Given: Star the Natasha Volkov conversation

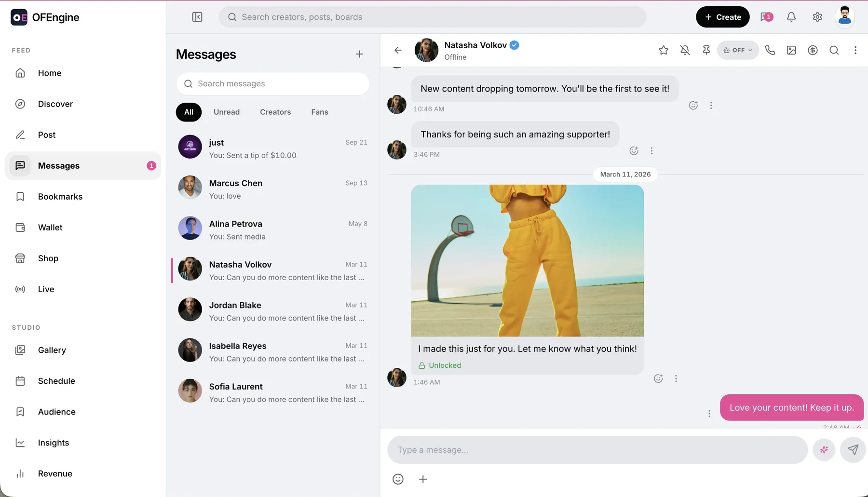Looking at the screenshot, I should pos(664,50).
